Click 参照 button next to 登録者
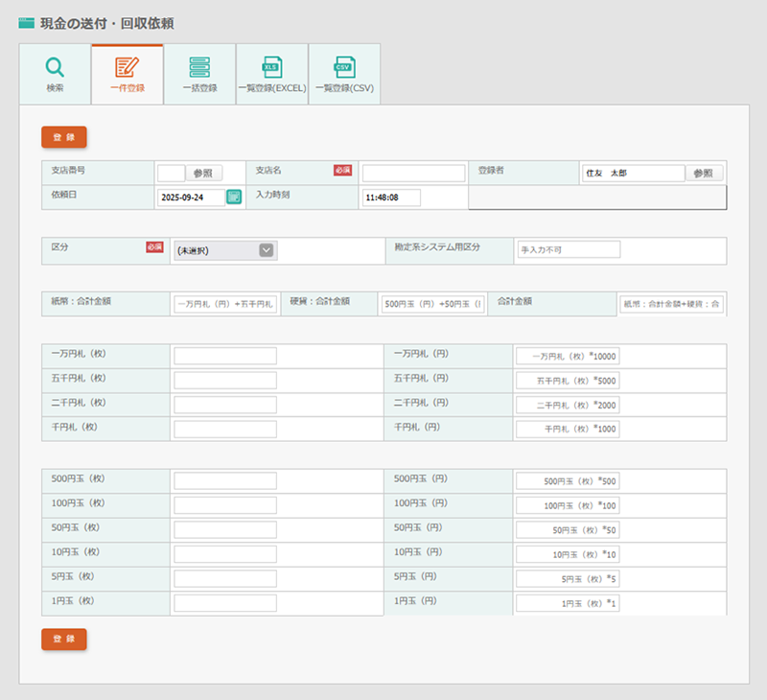The width and height of the screenshot is (767, 700). (703, 174)
